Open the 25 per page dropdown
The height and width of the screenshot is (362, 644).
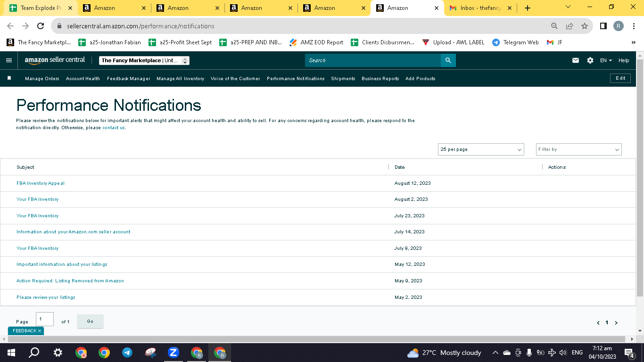point(481,149)
